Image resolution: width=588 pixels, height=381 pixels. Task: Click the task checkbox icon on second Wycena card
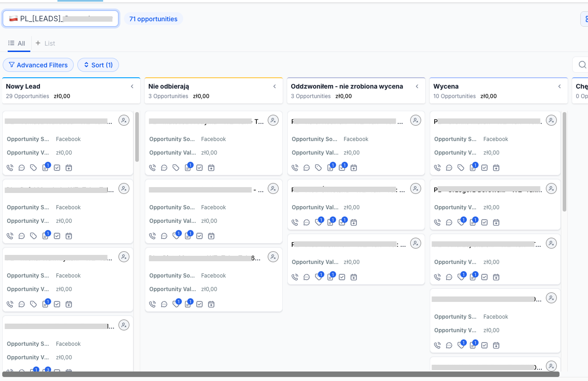[484, 222]
